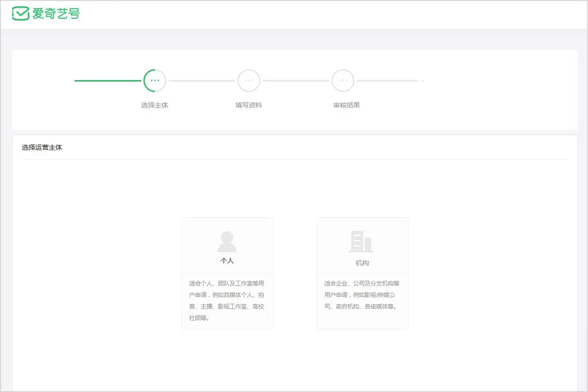
Task: Click the 选择运营主体 section heading
Action: [42, 147]
